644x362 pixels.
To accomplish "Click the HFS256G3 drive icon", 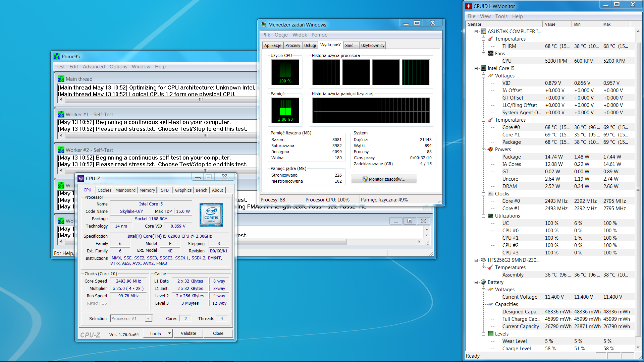I will click(483, 260).
